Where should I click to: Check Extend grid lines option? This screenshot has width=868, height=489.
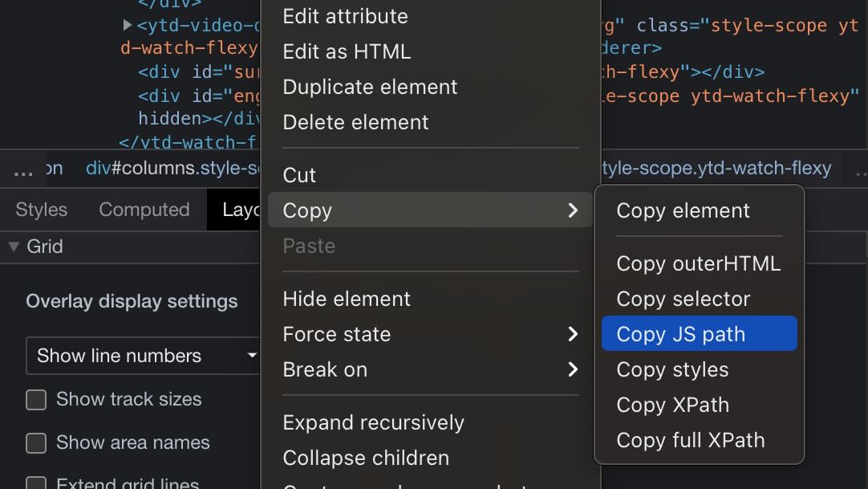click(x=36, y=483)
